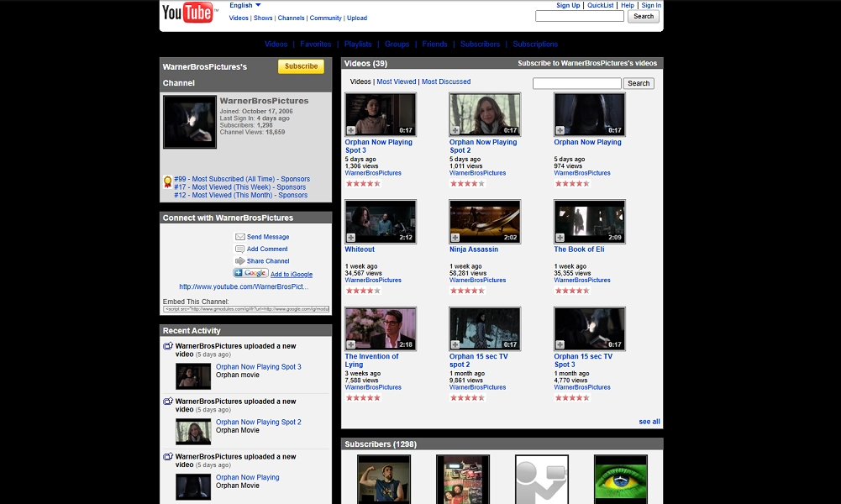Click the Search button in Videos panel
The image size is (841, 504).
click(x=639, y=83)
